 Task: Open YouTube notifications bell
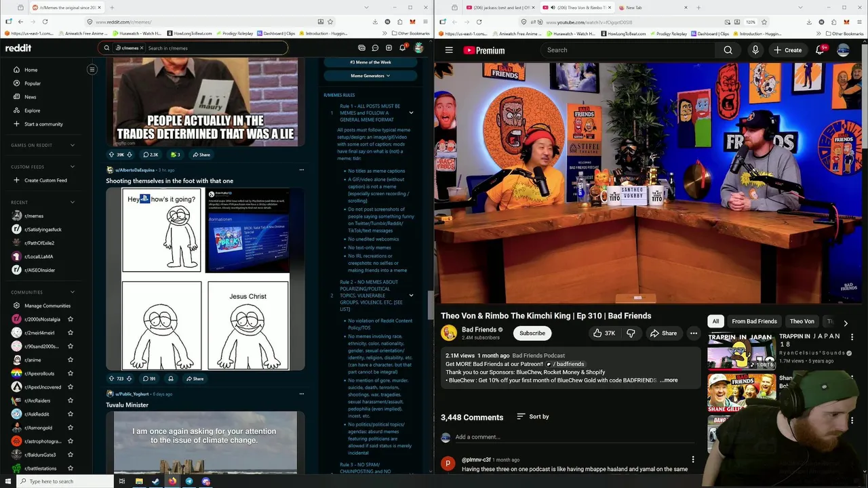pyautogui.click(x=820, y=50)
